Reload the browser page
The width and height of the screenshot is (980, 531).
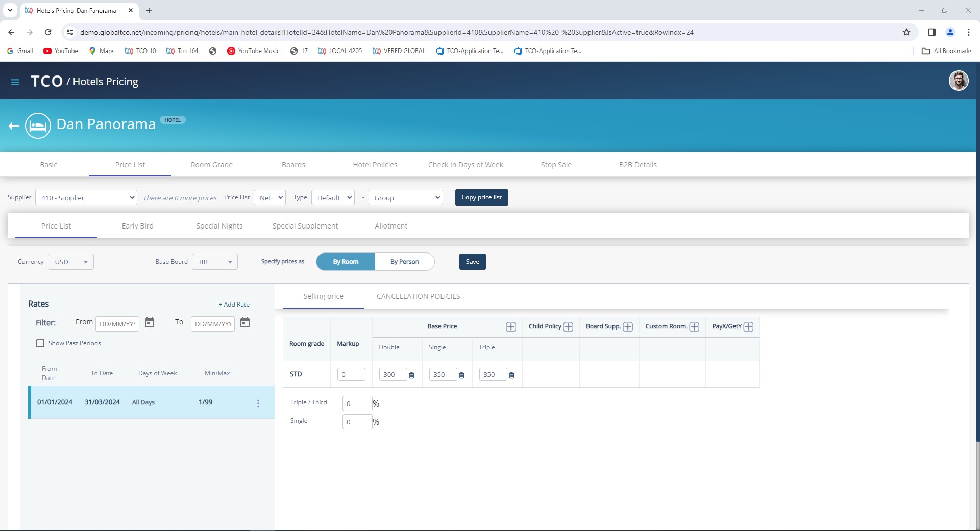[48, 32]
